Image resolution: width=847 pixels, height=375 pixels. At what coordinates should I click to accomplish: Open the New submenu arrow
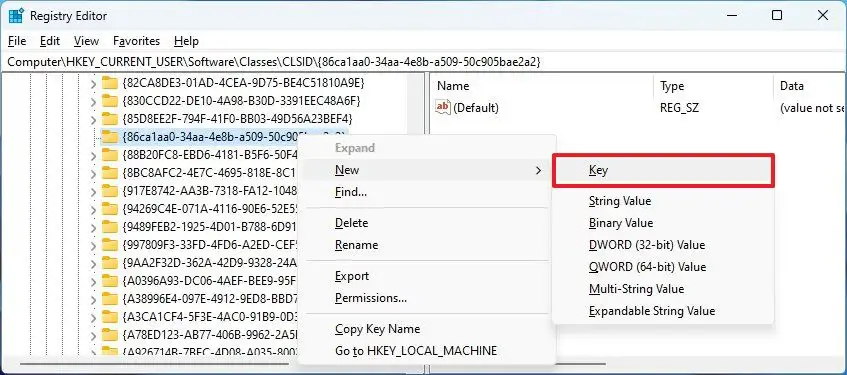[x=538, y=171]
